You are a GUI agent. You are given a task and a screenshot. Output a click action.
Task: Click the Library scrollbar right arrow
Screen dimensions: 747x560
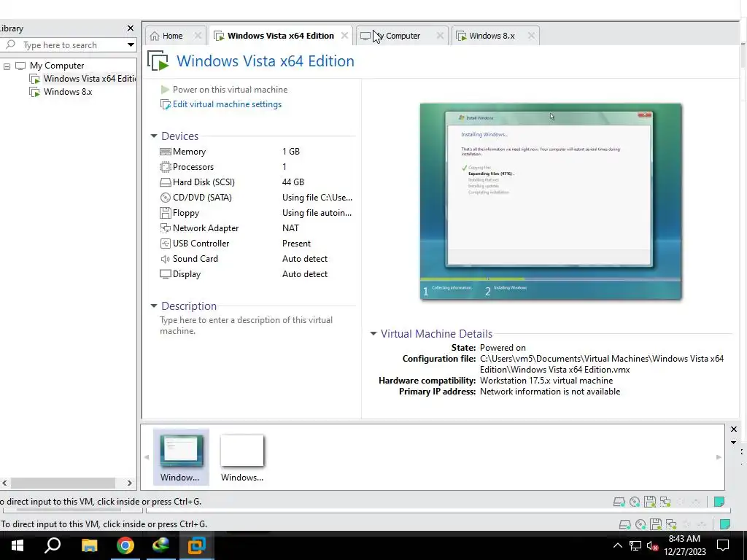pyautogui.click(x=130, y=483)
